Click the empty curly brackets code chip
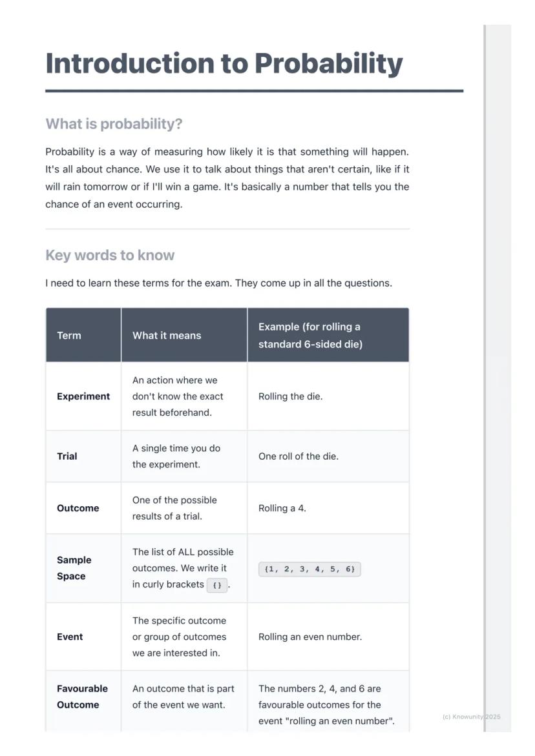535x756 pixels. click(x=216, y=586)
